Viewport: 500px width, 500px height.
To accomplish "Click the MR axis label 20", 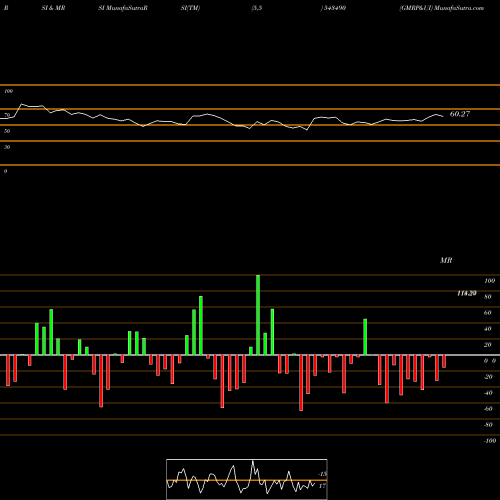I will [x=487, y=345].
